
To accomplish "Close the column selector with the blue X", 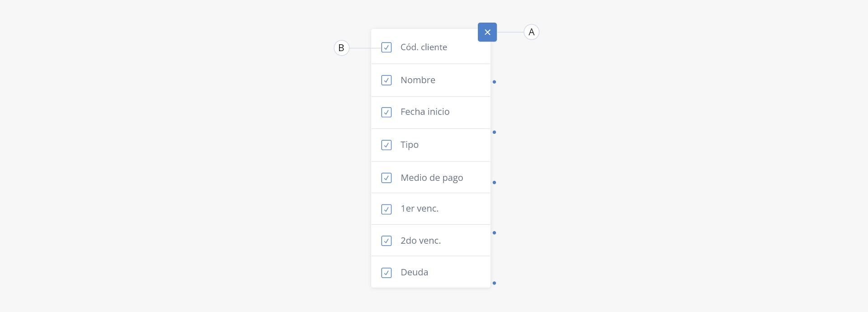I will coord(487,32).
